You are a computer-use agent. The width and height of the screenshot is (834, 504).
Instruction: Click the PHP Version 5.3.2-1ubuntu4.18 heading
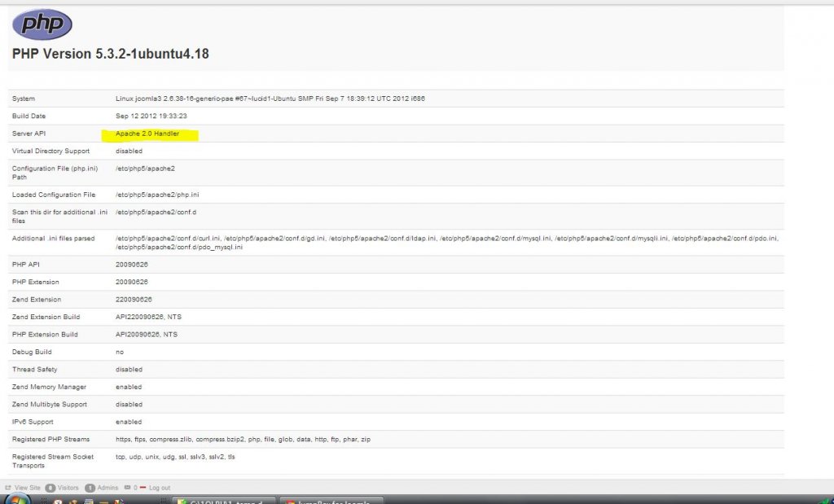coord(111,54)
